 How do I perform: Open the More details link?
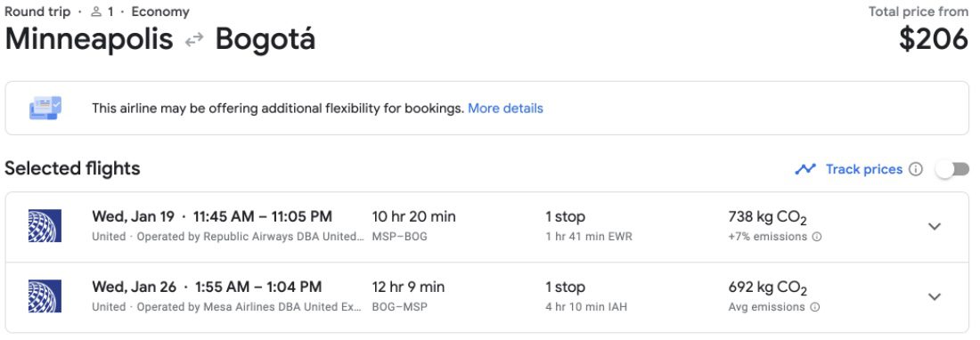click(506, 108)
